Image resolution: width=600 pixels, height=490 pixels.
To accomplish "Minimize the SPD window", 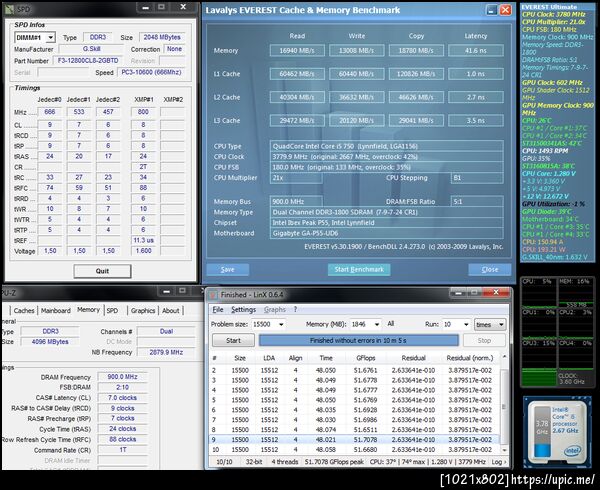I will [x=145, y=7].
